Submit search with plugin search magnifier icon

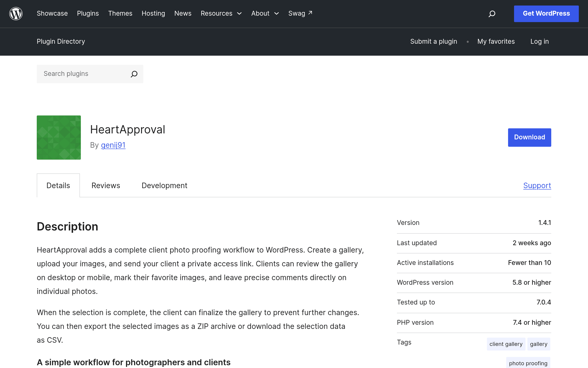(134, 74)
